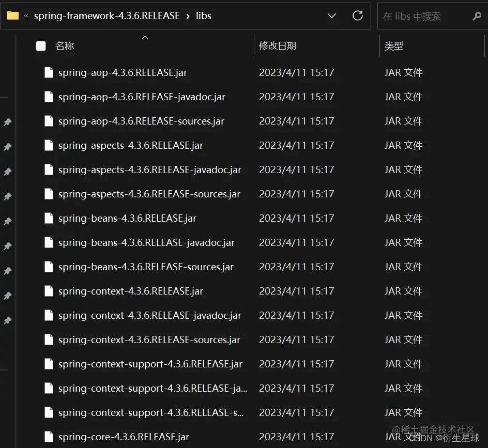Toggle the select-all checkbox in header
Image resolution: width=488 pixels, height=448 pixels.
coord(41,46)
